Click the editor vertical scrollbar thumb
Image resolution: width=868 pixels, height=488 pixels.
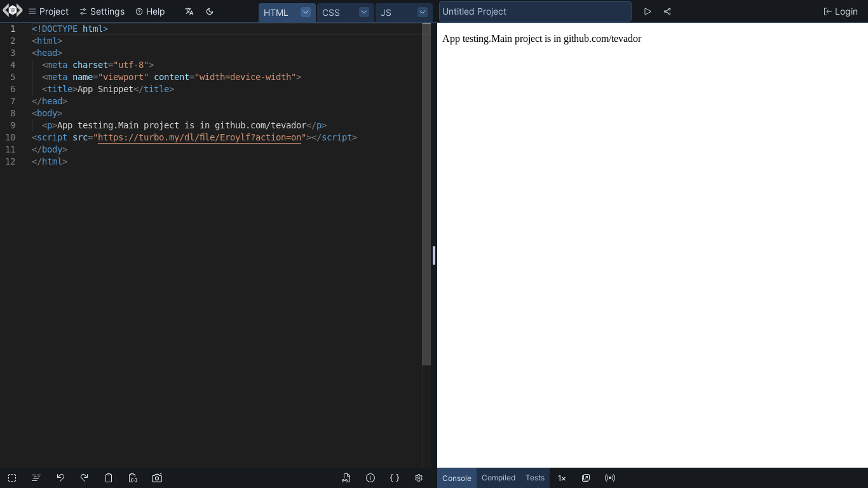pyautogui.click(x=426, y=194)
